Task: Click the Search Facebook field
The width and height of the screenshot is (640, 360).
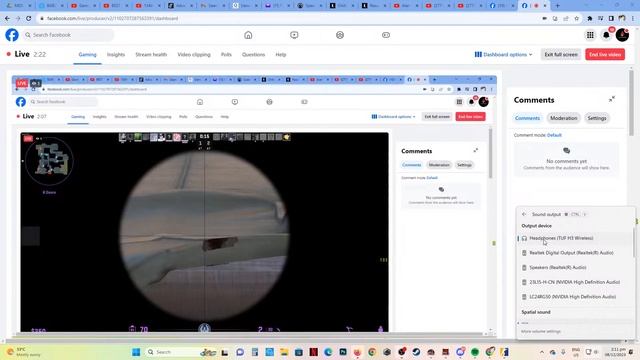Action: click(68, 35)
